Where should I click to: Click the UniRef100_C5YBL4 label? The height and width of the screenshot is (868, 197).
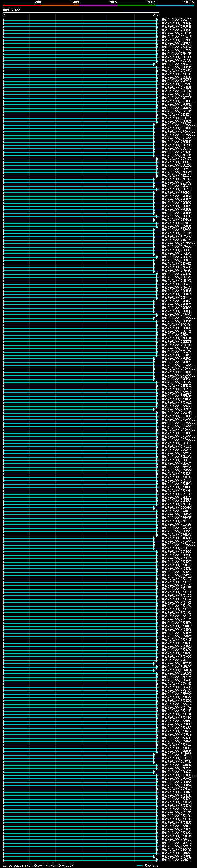176,789
